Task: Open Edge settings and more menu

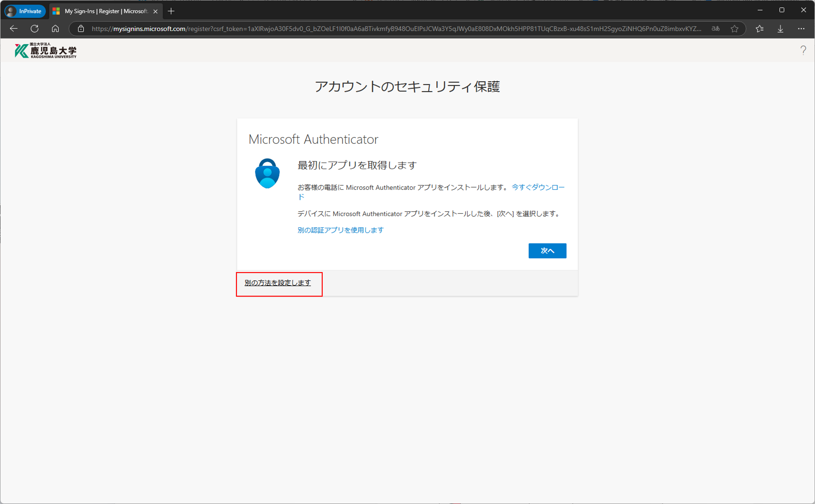Action: 801,29
